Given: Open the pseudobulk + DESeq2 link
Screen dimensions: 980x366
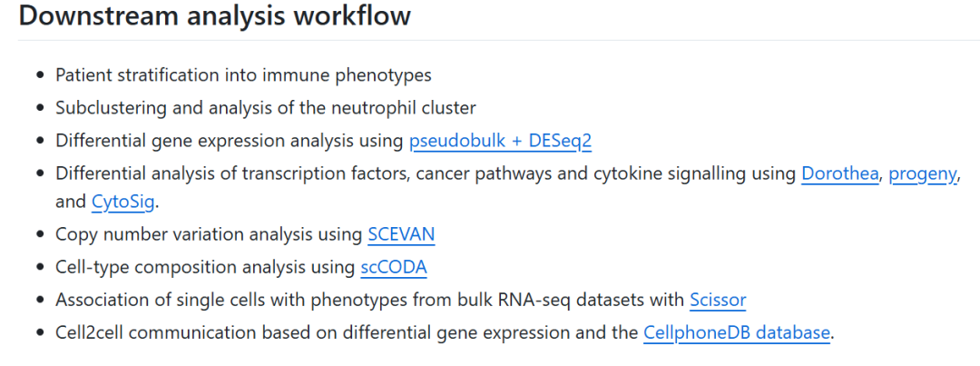Looking at the screenshot, I should [500, 141].
